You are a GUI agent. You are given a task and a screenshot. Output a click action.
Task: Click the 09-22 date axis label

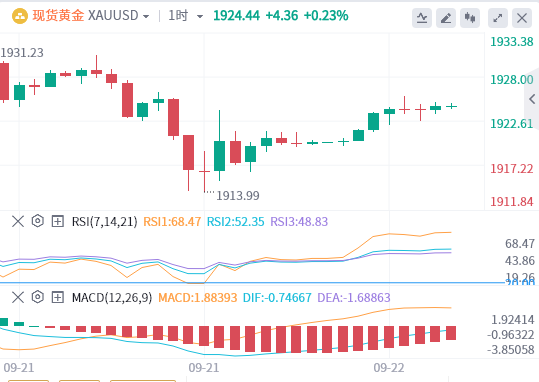coord(389,368)
